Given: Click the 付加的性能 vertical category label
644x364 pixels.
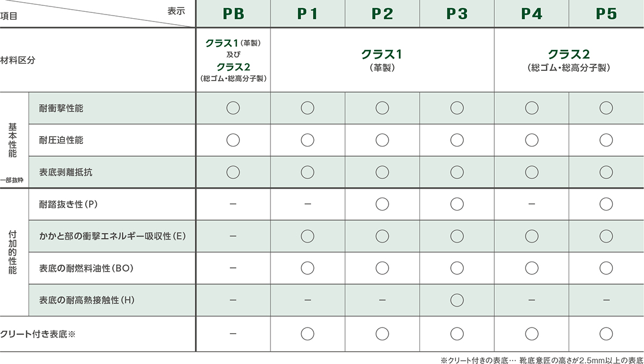Looking at the screenshot, I should click(13, 253).
